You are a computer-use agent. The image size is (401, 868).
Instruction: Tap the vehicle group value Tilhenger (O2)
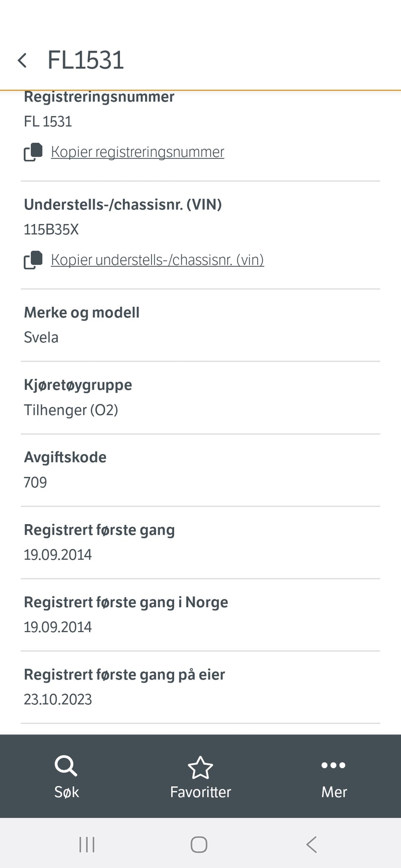[x=71, y=410]
